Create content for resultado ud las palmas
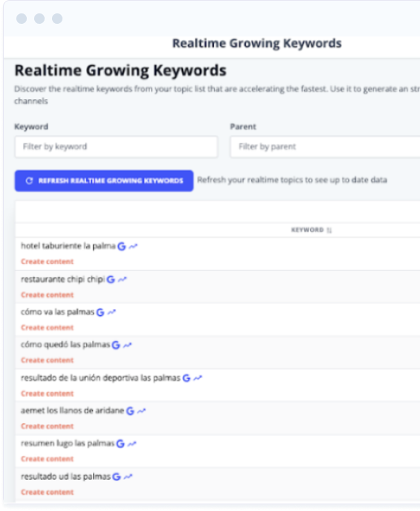The image size is (420, 511). tap(48, 492)
